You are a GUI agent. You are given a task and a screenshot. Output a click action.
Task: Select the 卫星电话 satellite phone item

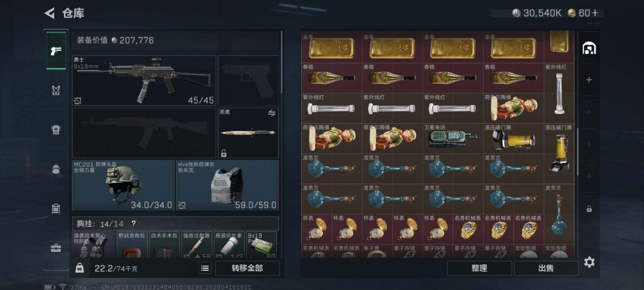(x=453, y=139)
